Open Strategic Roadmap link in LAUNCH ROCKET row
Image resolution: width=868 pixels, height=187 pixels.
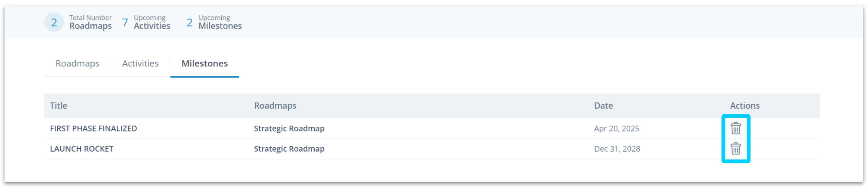pyautogui.click(x=289, y=149)
